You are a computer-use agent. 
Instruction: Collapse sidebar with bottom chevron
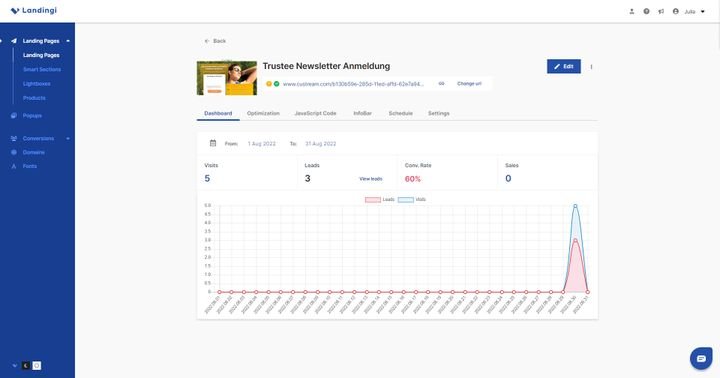(15, 366)
